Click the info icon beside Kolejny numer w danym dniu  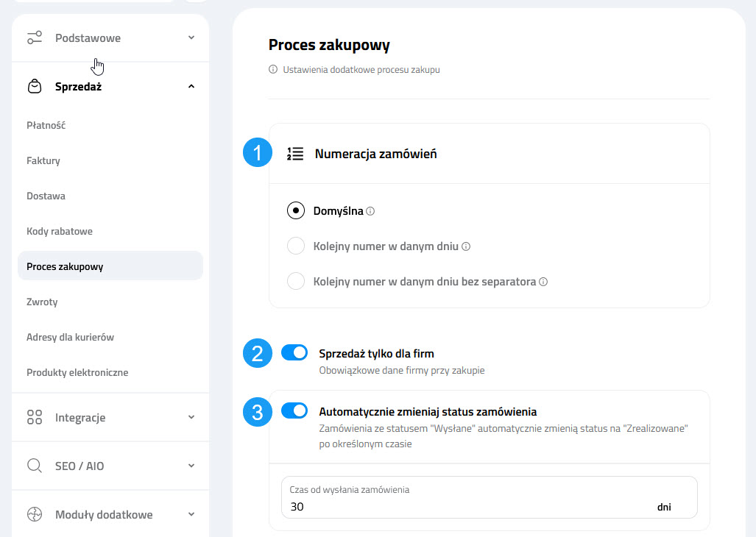(x=465, y=246)
